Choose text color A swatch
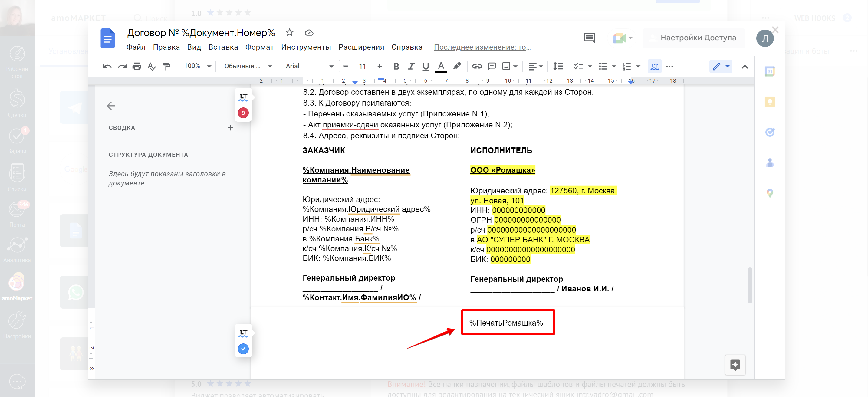The width and height of the screenshot is (868, 397). point(441,66)
